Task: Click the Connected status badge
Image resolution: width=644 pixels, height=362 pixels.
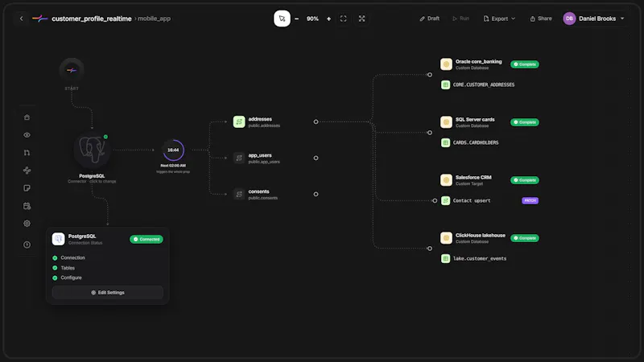Action: tap(147, 239)
